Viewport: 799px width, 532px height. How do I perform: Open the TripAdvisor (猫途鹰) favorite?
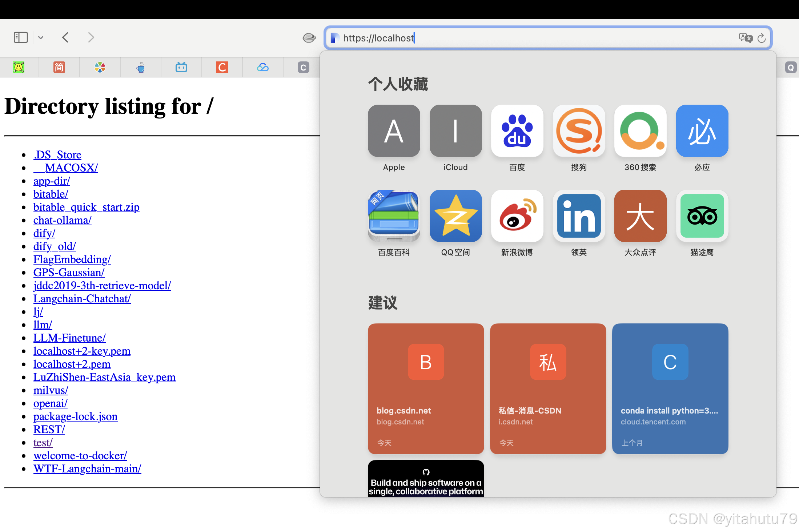point(702,216)
